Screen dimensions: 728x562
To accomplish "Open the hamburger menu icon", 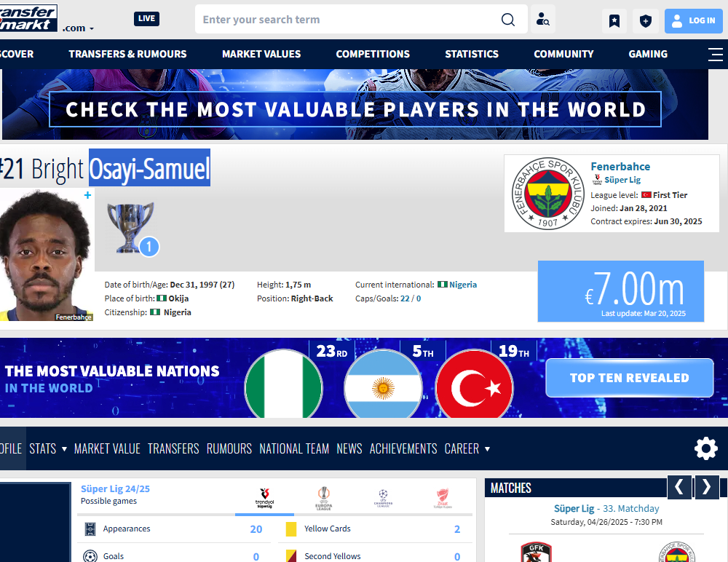I will tap(715, 54).
